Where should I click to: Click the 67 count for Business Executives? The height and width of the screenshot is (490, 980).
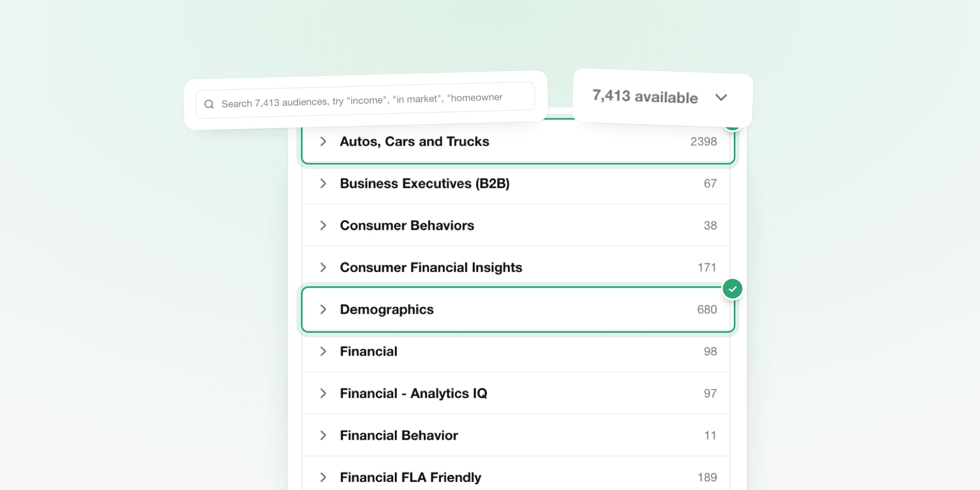[x=710, y=184]
